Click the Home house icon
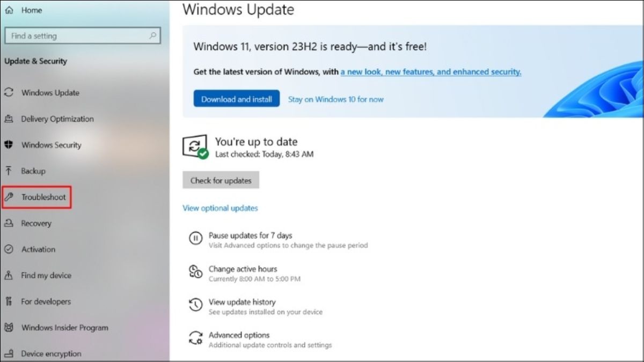 [9, 10]
